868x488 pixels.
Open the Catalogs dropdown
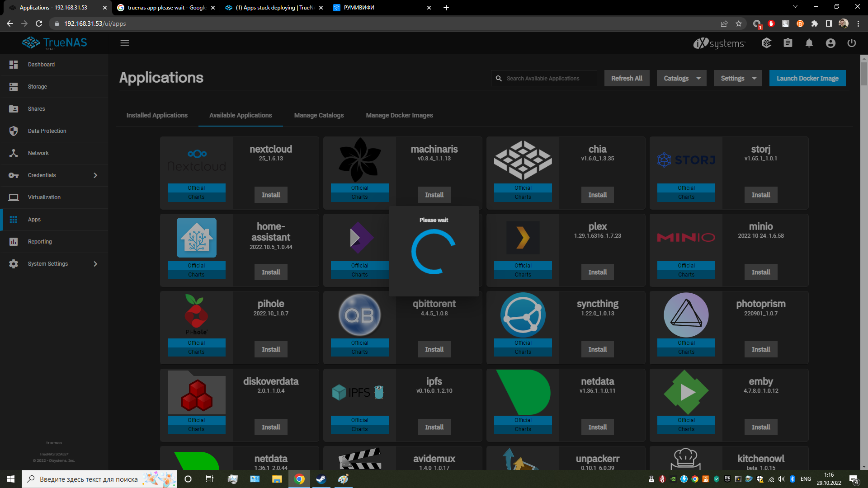[x=681, y=78]
